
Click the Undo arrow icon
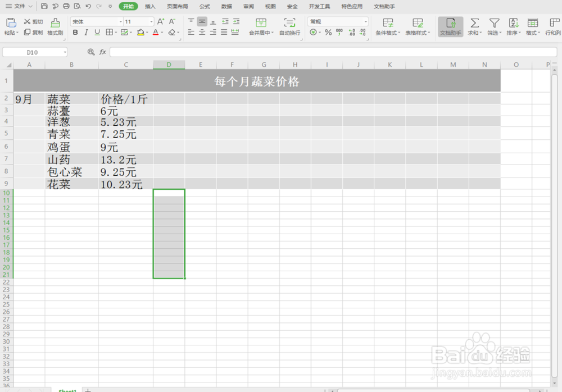point(88,6)
